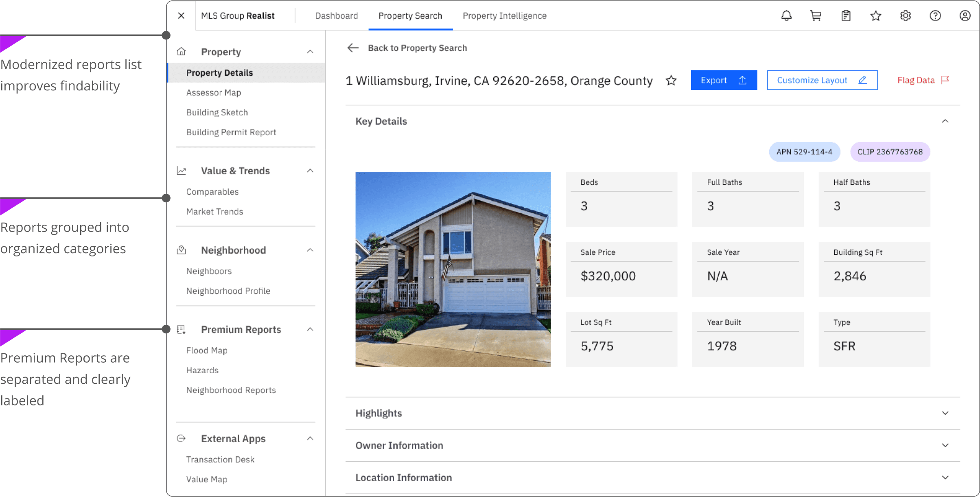Click the help question mark icon
The height and width of the screenshot is (497, 980).
click(x=935, y=15)
